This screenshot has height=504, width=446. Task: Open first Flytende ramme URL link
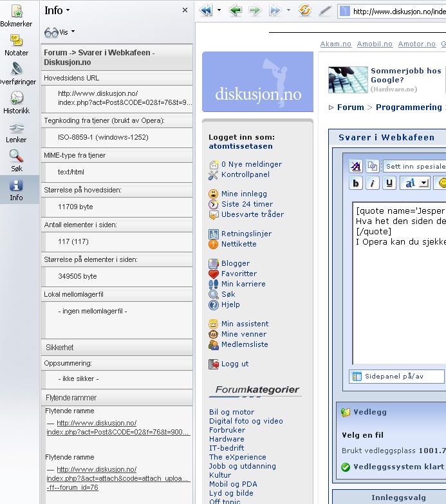[x=118, y=427]
